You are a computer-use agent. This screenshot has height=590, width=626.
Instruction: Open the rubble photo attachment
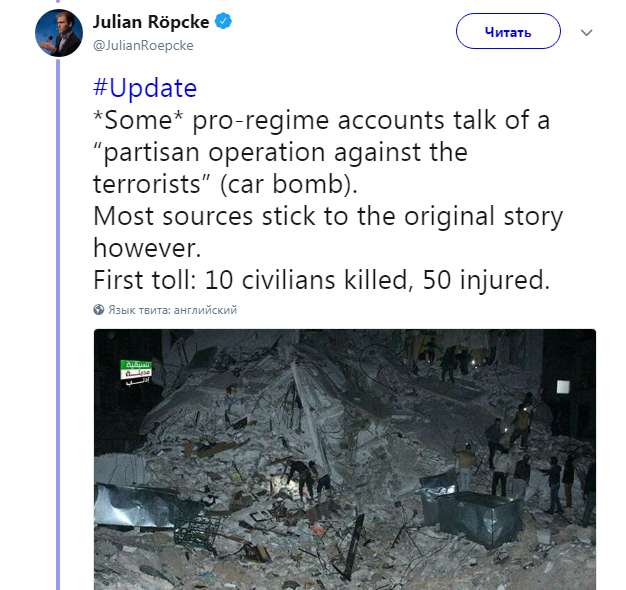coord(345,459)
